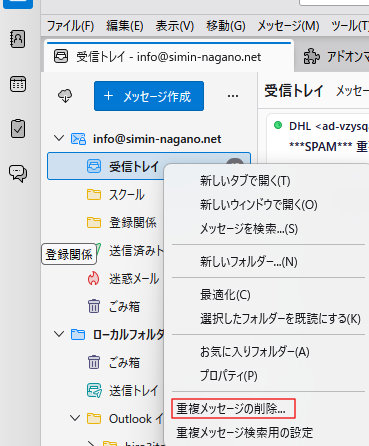Image resolution: width=369 pixels, height=446 pixels.
Task: Click the trash icon under ローカルフォルダー
Action: click(x=94, y=362)
